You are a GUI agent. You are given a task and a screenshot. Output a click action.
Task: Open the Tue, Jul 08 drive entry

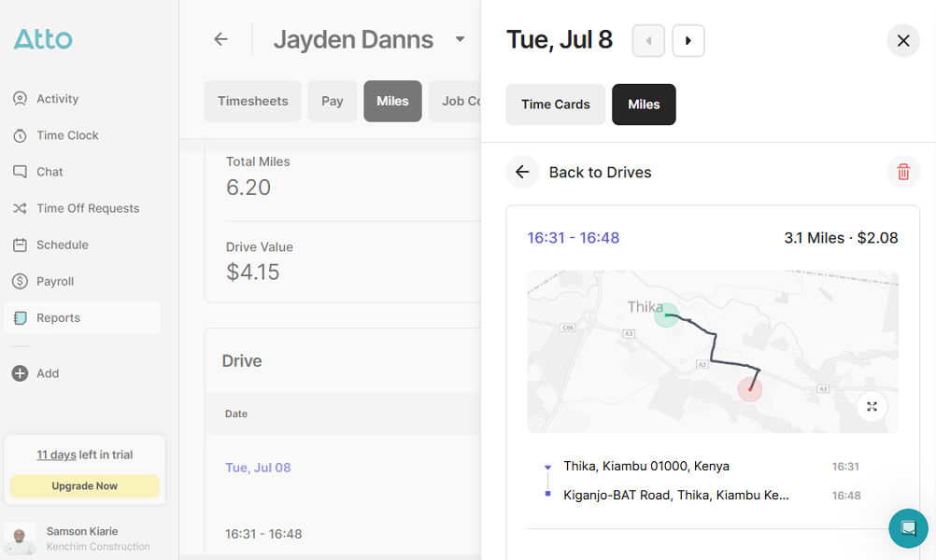(258, 467)
